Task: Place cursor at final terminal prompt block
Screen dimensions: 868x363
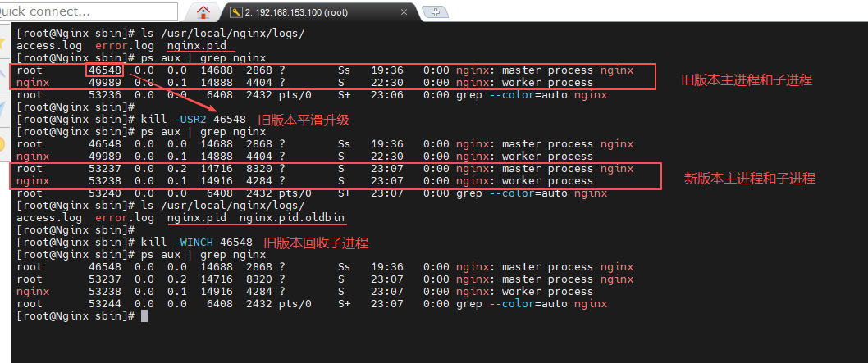Action: [x=144, y=316]
